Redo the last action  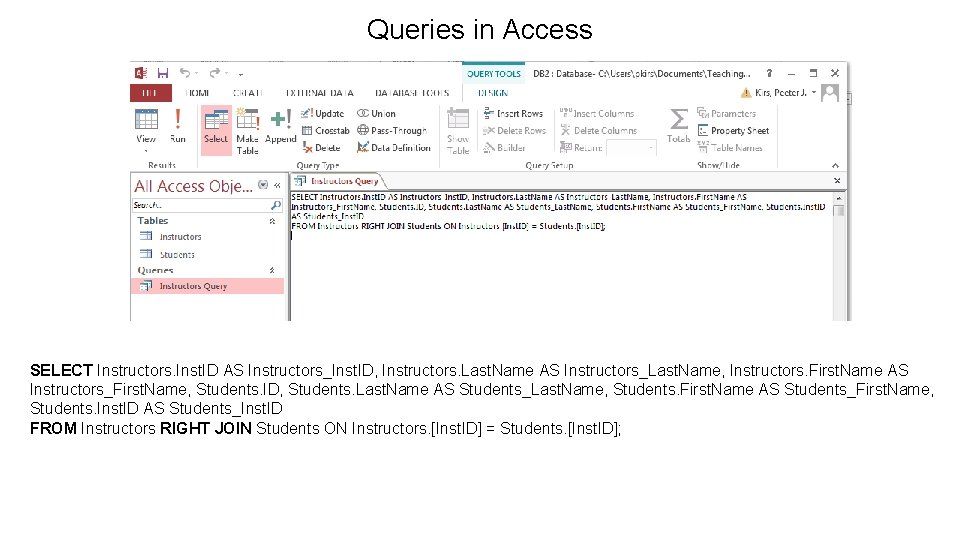point(214,73)
